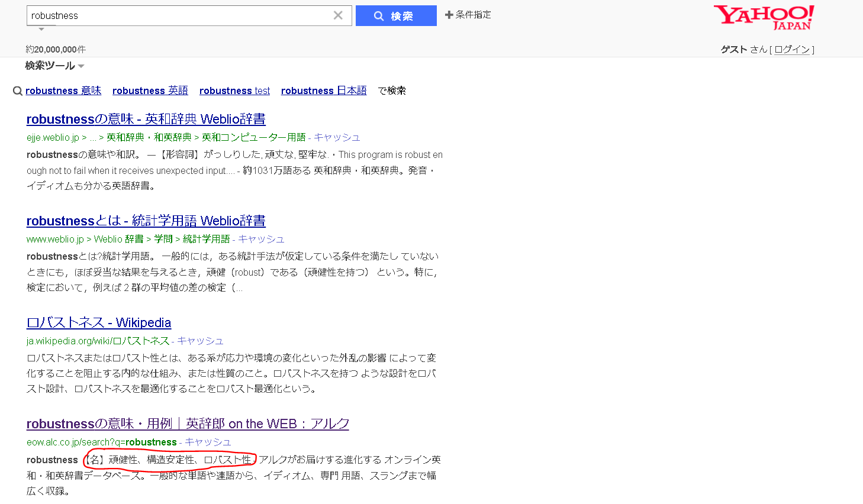This screenshot has width=863, height=504.
Task: Open 英辞郎 on the WEB アルク result
Action: coord(188,424)
